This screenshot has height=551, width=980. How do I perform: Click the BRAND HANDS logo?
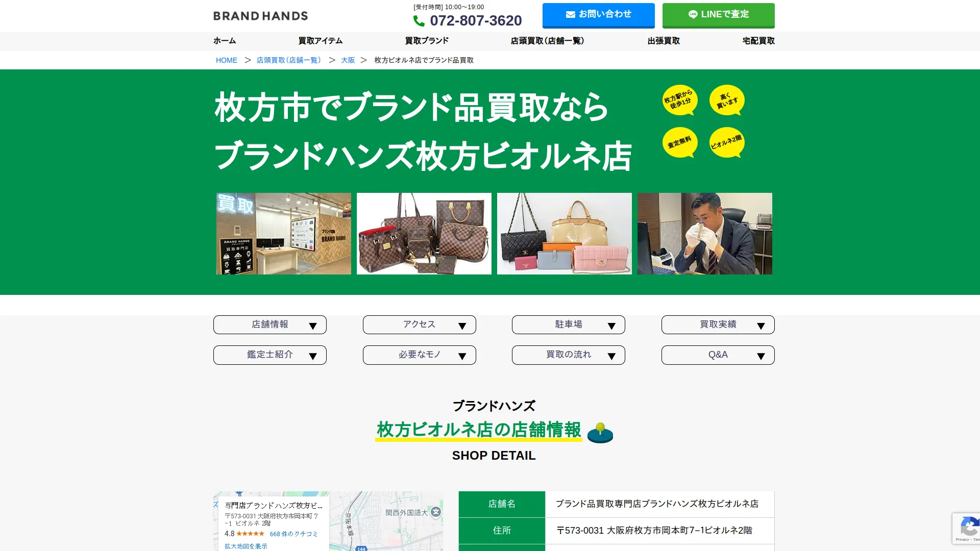tap(260, 16)
